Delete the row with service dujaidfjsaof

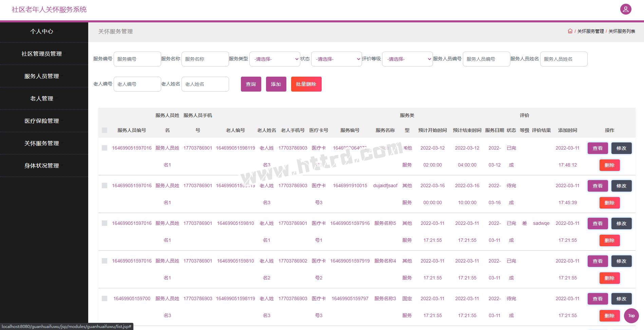(610, 203)
